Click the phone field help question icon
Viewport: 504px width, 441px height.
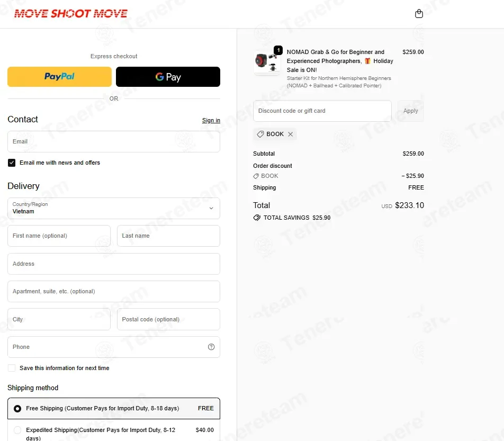(x=211, y=347)
